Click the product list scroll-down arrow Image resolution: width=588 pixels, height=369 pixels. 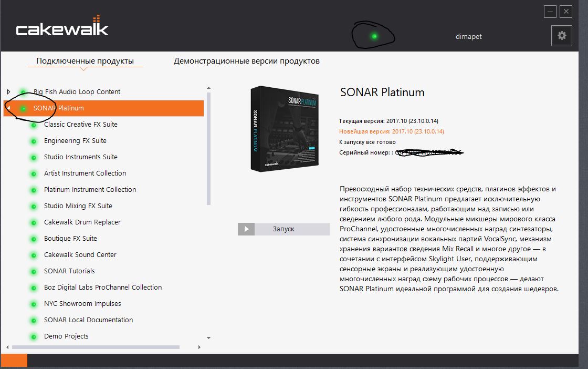(x=209, y=338)
